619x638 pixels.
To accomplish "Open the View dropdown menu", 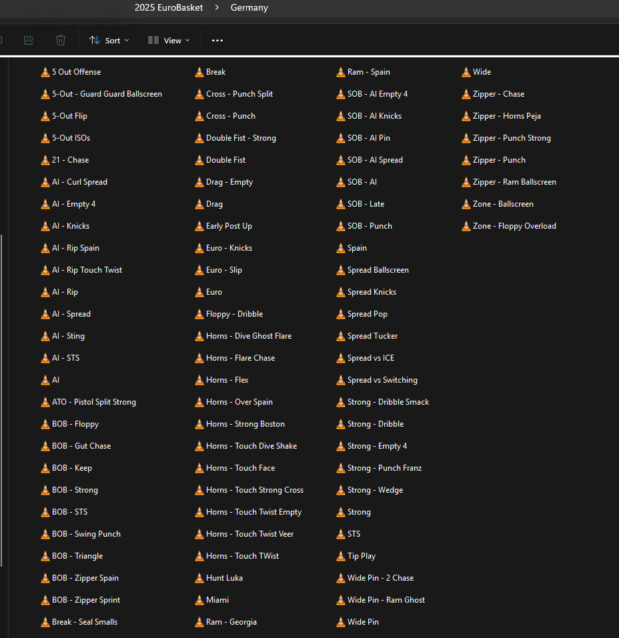I will click(x=168, y=40).
